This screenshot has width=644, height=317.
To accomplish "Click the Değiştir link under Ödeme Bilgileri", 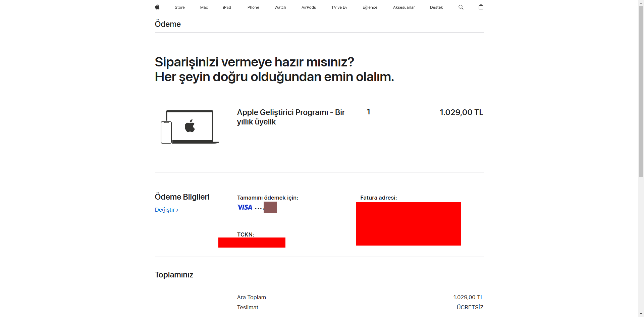I will coord(166,210).
